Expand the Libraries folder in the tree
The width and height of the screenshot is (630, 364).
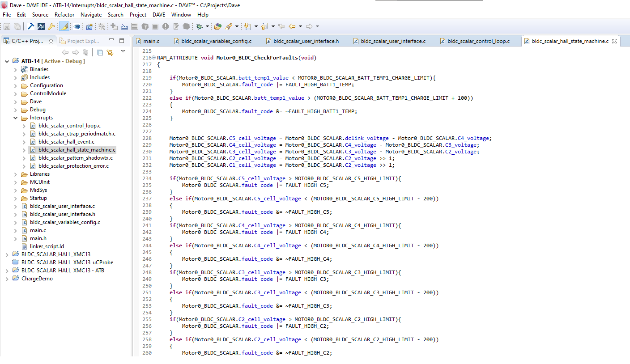point(16,174)
